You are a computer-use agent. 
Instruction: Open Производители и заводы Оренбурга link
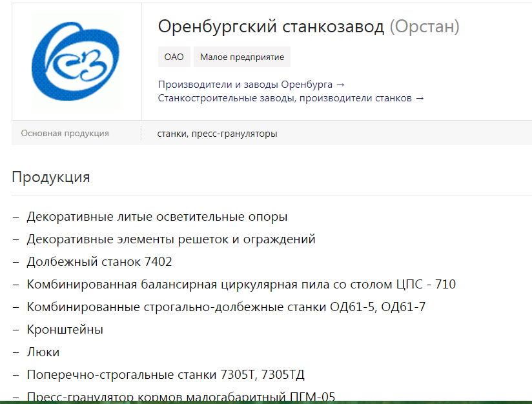pyautogui.click(x=251, y=85)
